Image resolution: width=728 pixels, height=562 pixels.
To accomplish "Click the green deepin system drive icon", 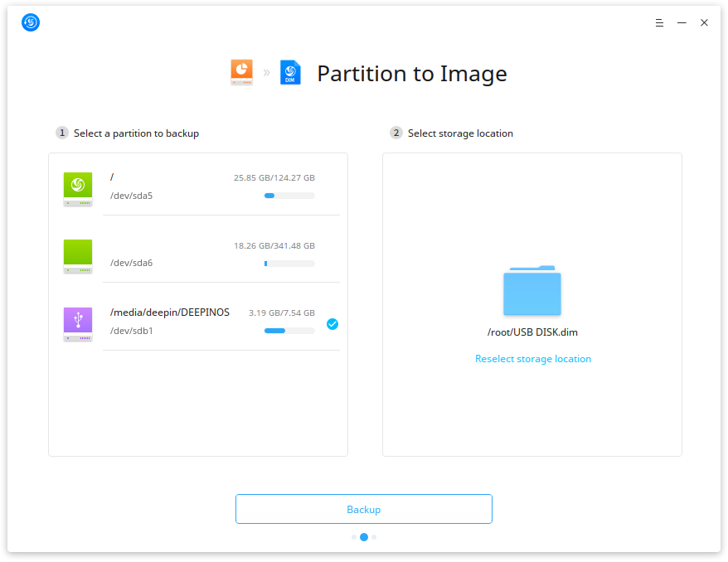I will coord(78,189).
